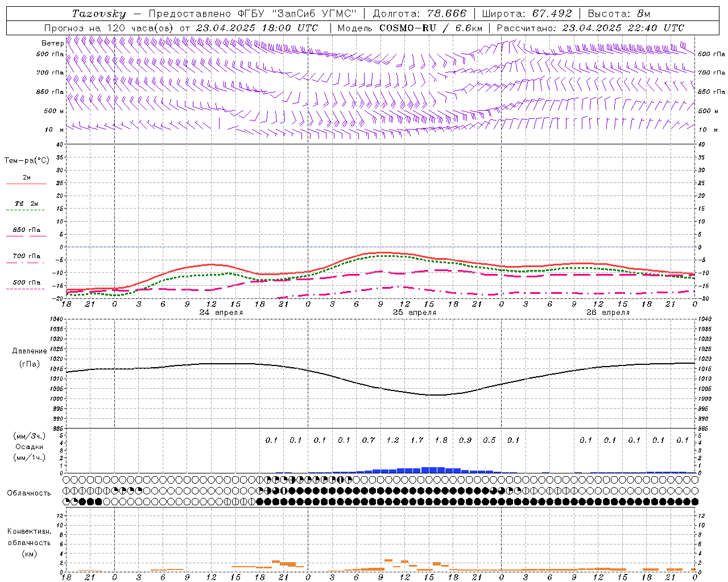
Task: Click the Давление pressure panel label
Action: [x=30, y=351]
